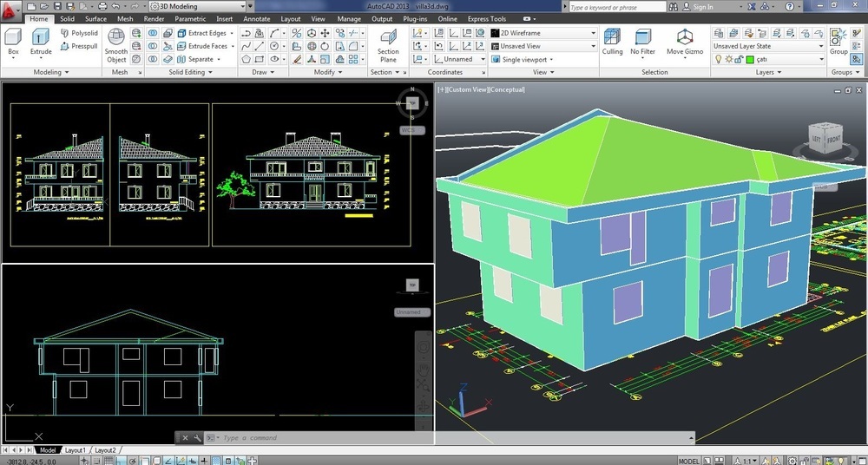
Task: Toggle the layer lock padlock icon
Action: [739, 59]
